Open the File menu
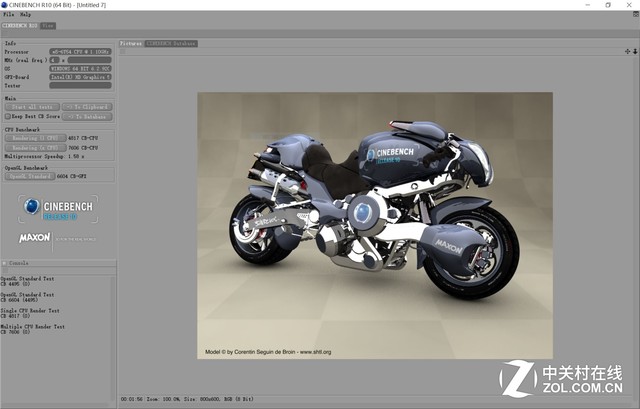640x409 pixels. (x=8, y=15)
